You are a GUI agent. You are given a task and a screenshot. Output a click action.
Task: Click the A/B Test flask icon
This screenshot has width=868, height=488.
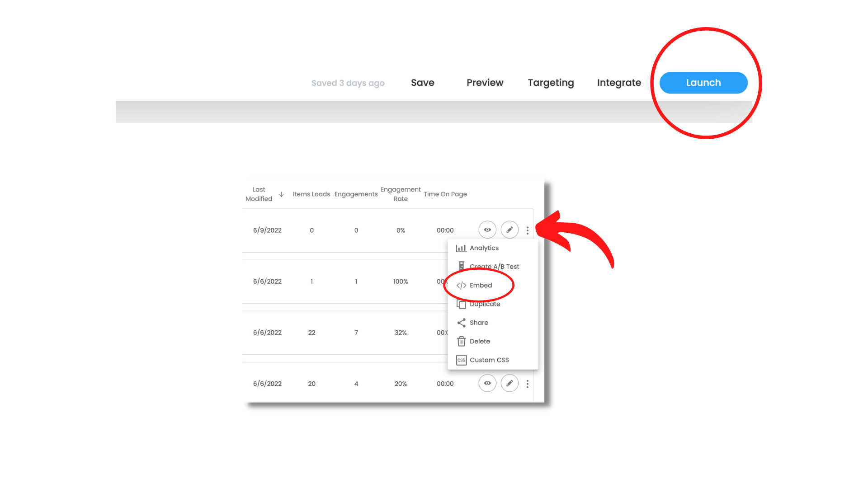461,266
